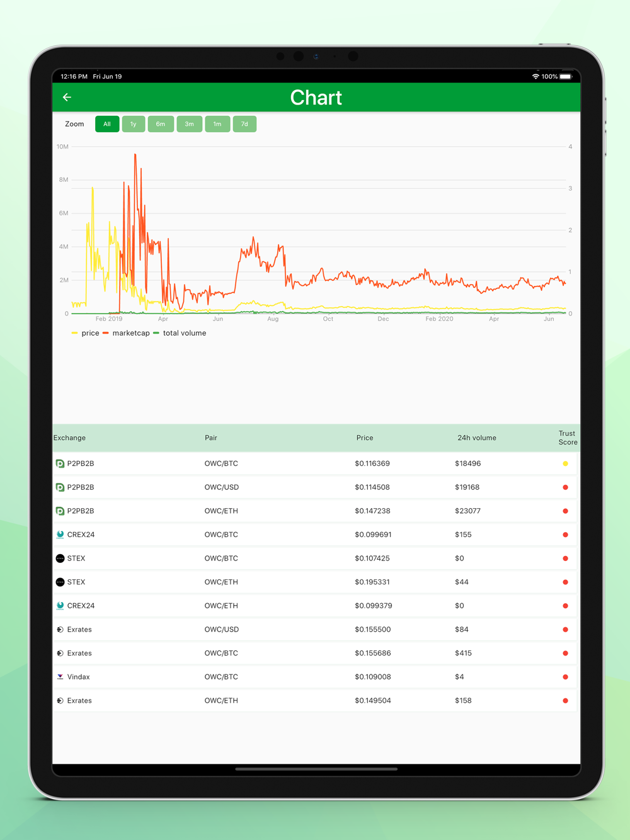The width and height of the screenshot is (630, 840).
Task: Switch zoom to 1m
Action: (x=217, y=124)
